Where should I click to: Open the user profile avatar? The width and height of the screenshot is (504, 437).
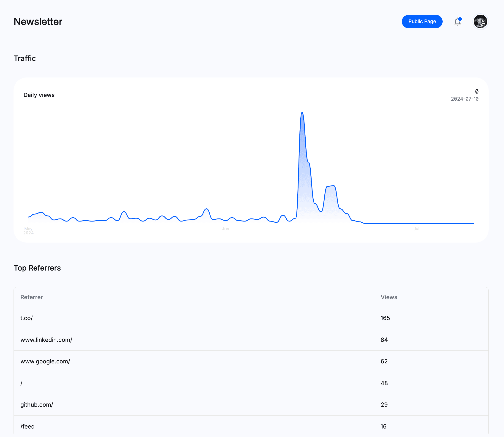[x=480, y=22]
